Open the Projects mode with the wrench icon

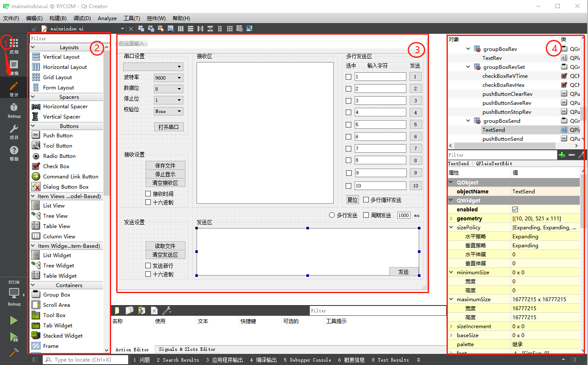(14, 131)
